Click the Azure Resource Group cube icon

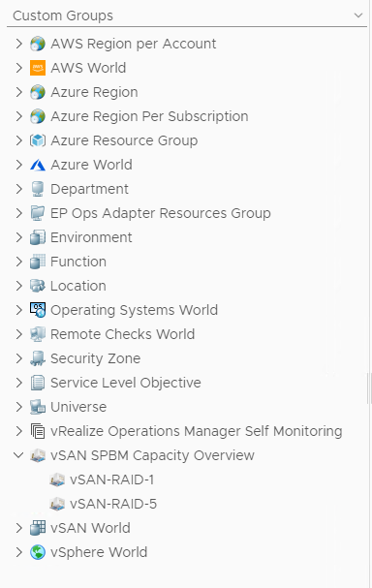pyautogui.click(x=38, y=140)
